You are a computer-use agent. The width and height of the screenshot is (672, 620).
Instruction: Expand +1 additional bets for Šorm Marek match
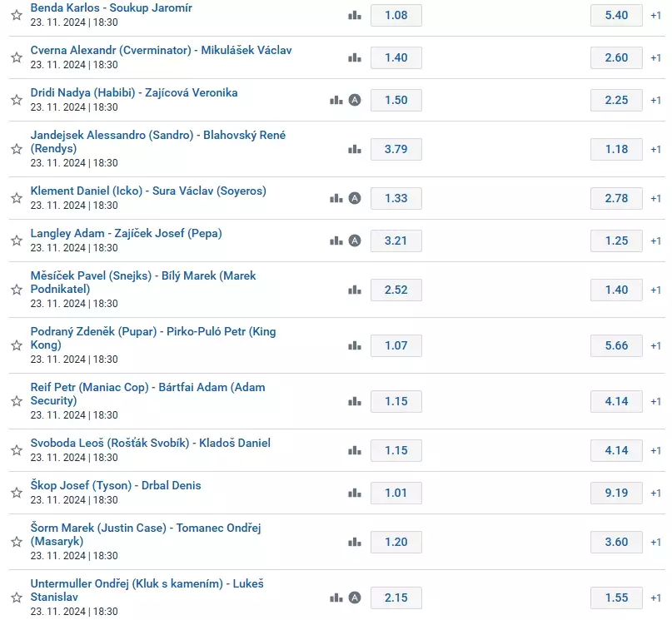[x=655, y=542]
